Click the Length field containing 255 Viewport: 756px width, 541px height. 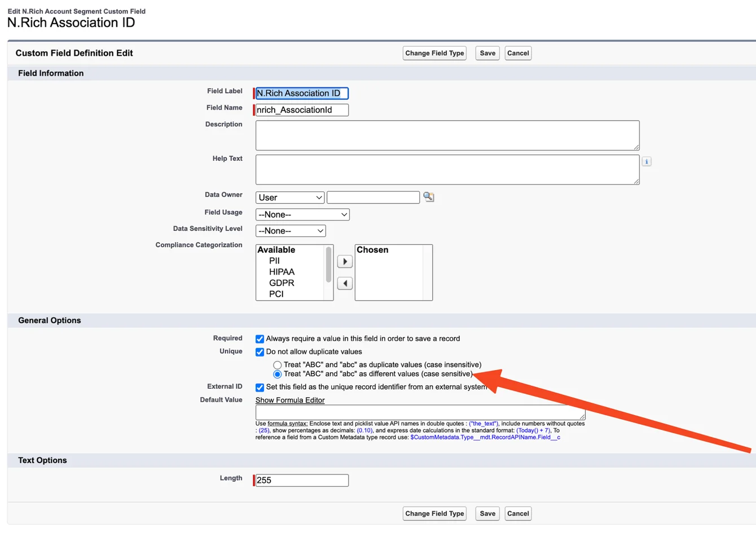pos(302,480)
